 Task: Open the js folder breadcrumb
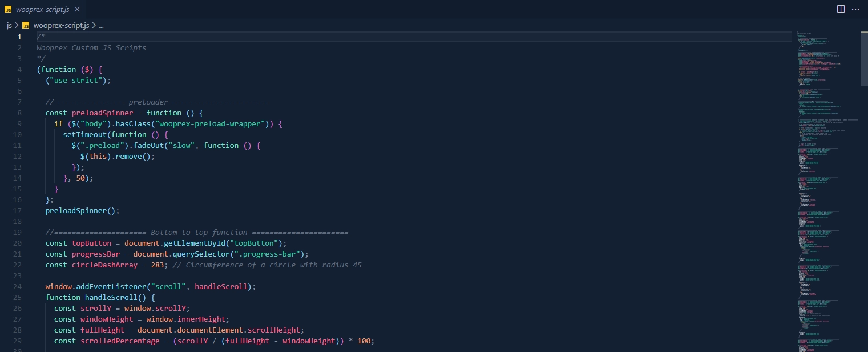(9, 26)
